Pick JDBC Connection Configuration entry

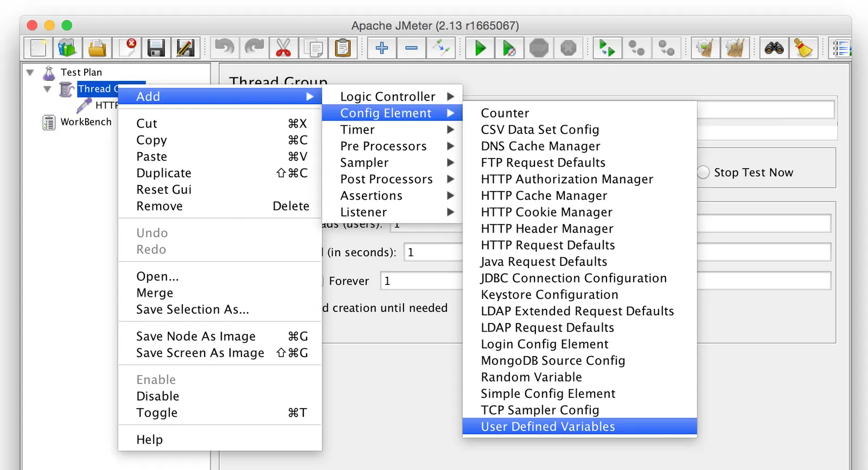point(579,278)
